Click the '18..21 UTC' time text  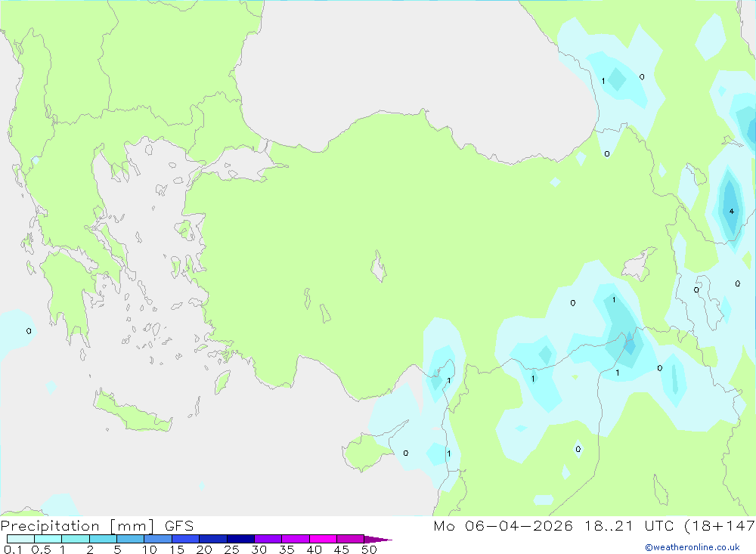click(629, 526)
